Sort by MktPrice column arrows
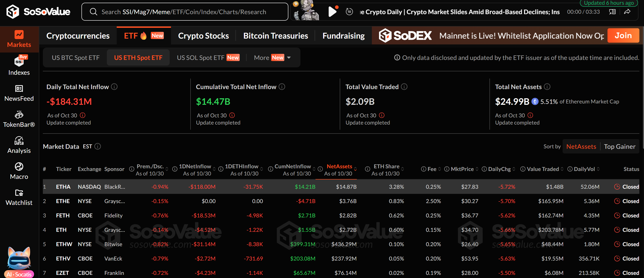 [477, 169]
